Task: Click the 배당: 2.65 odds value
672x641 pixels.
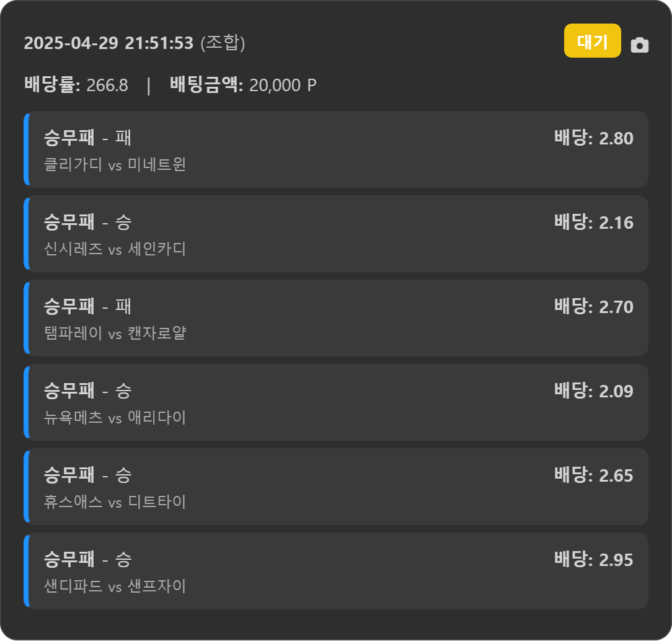Action: click(x=593, y=475)
